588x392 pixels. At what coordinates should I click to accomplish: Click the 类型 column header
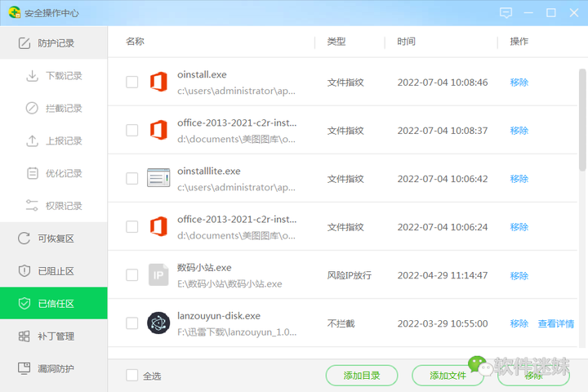(x=336, y=42)
